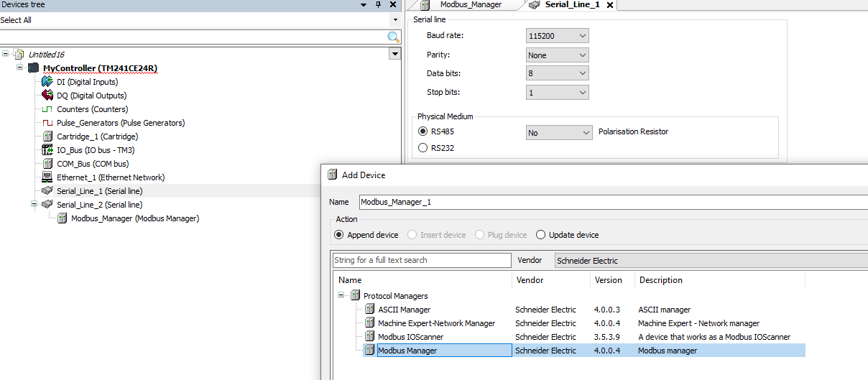The width and height of the screenshot is (868, 380).
Task: Select the RS232 physical medium
Action: click(x=423, y=148)
